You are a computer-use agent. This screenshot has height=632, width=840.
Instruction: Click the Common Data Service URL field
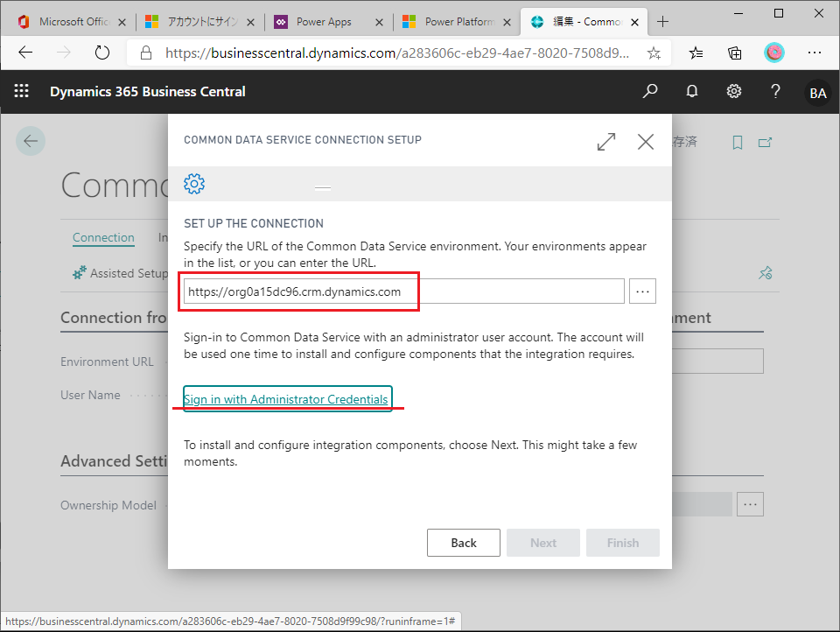tap(404, 291)
